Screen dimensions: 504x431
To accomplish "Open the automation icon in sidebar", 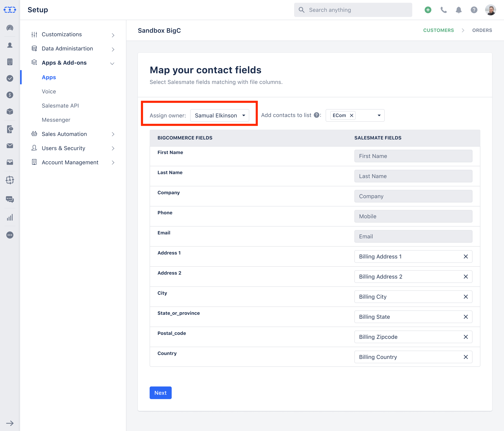I will [10, 180].
